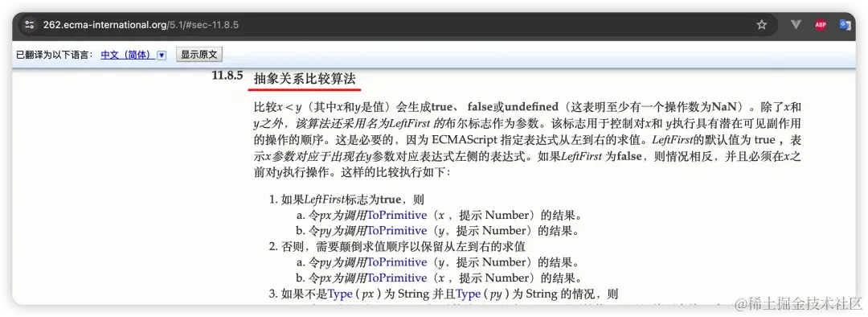Open ToPrimitive link in step 1a
Viewport: 868px width, 317px height.
pos(397,215)
